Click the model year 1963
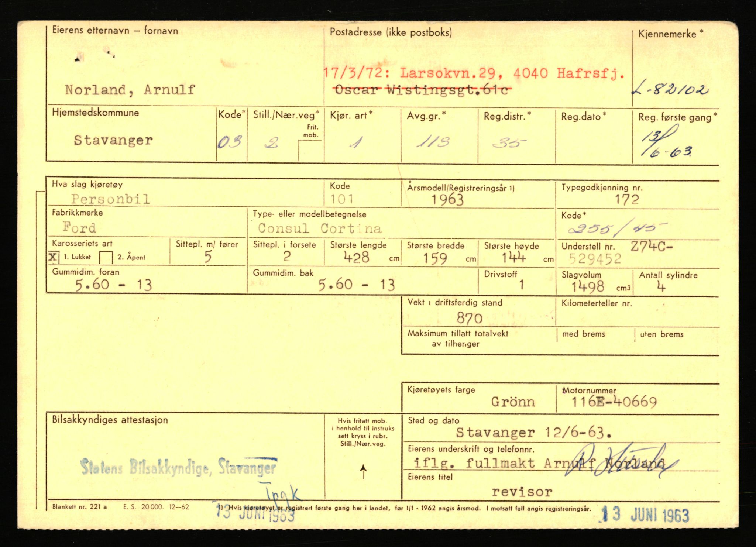Screen dimensions: 756x547 point(447,200)
